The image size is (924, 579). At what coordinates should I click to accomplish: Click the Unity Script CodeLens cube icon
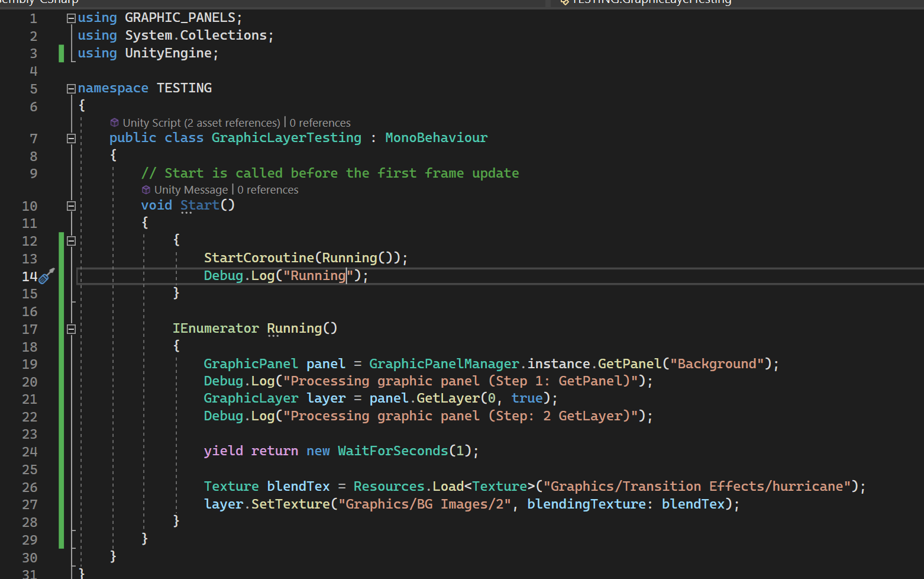pos(115,123)
